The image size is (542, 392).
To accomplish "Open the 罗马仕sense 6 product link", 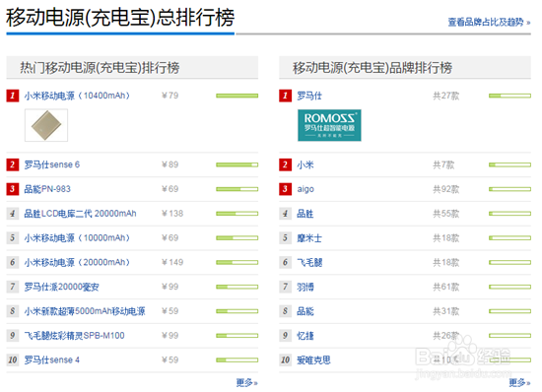I will click(52, 164).
